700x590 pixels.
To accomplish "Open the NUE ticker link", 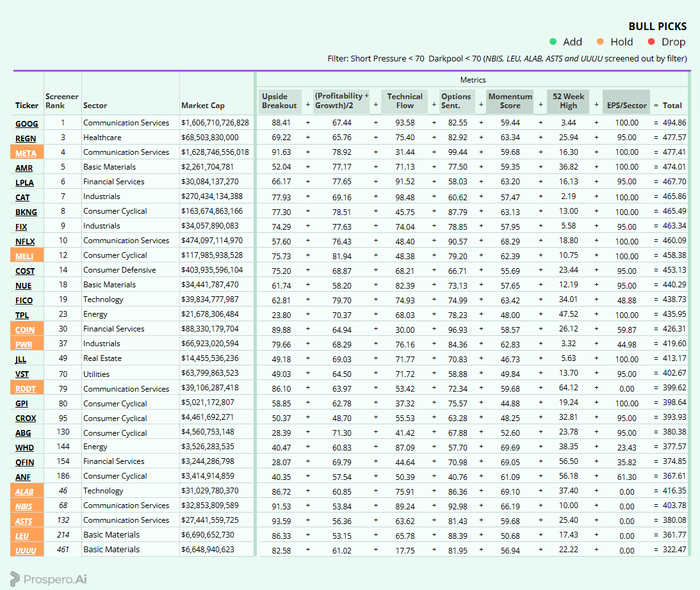I will pyautogui.click(x=23, y=285).
